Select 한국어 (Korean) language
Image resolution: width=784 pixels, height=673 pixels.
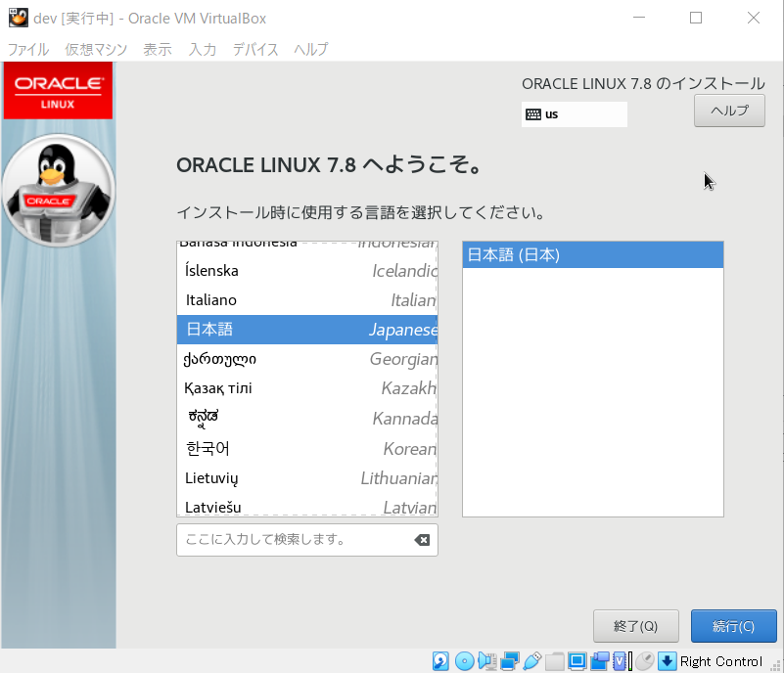tap(307, 449)
